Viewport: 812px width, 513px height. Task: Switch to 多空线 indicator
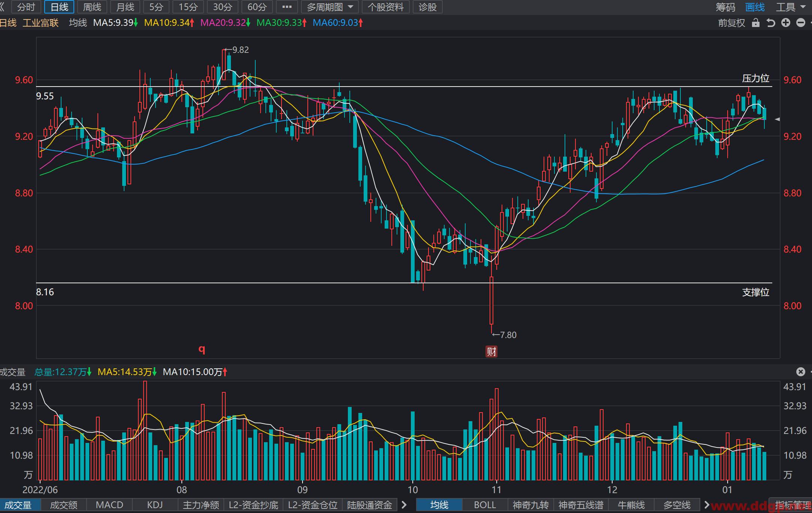tap(677, 505)
